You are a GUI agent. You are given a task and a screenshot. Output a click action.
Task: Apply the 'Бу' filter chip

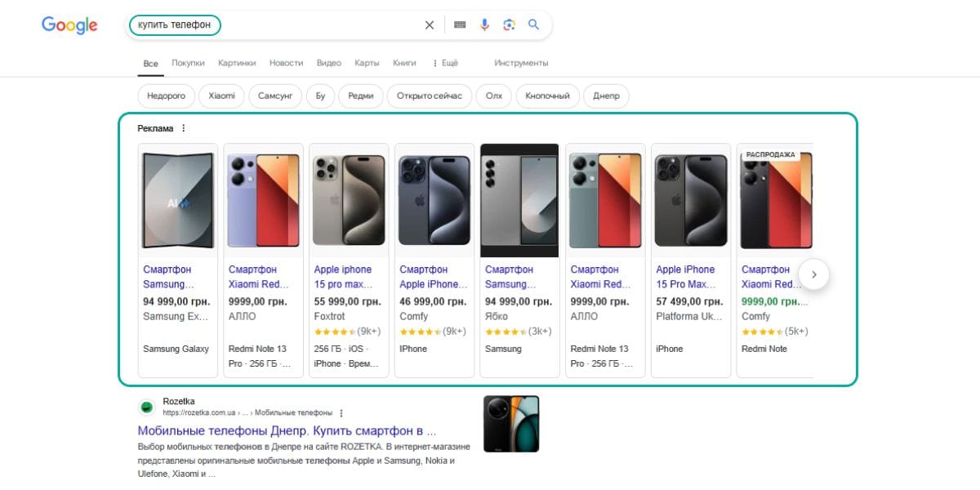coord(320,96)
